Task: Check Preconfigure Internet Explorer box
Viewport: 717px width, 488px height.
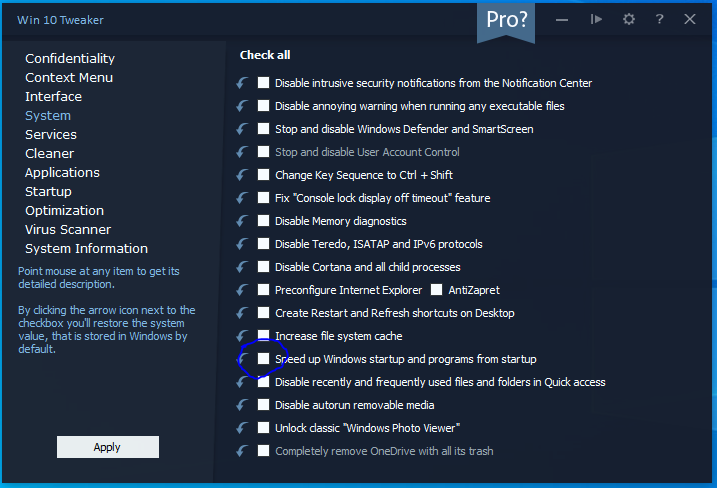Action: [263, 290]
